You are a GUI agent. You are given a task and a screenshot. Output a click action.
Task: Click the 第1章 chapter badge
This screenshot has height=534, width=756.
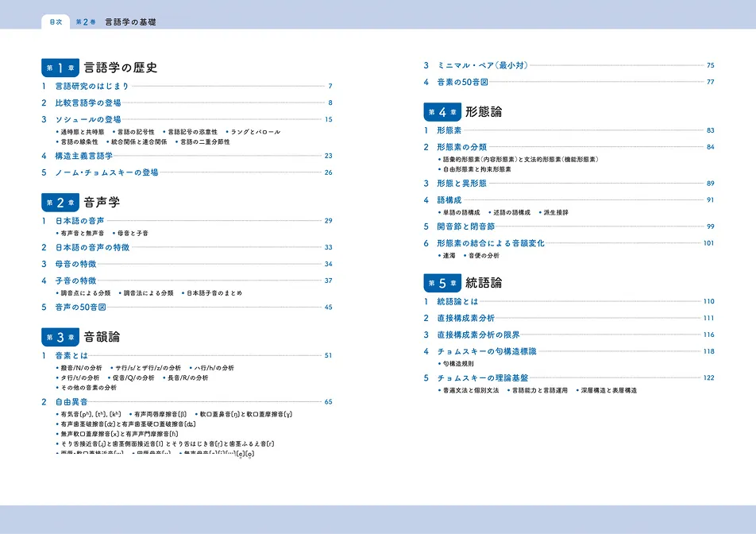point(61,68)
